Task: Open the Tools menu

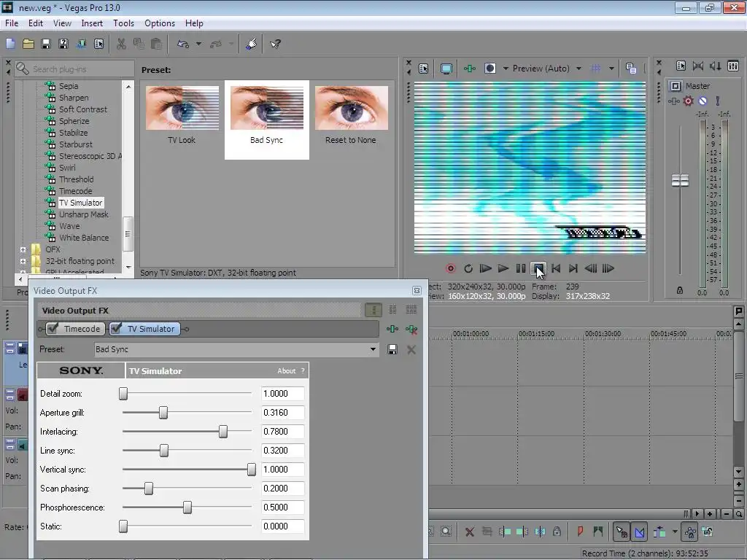Action: (x=123, y=23)
